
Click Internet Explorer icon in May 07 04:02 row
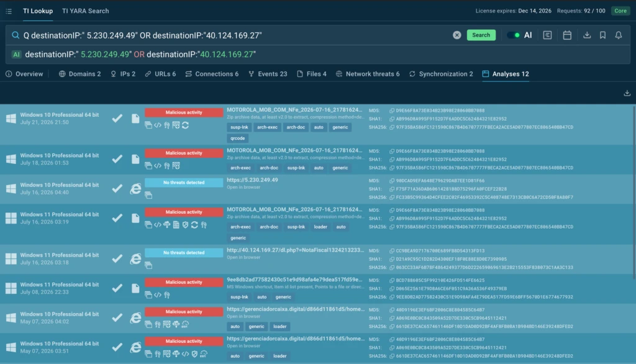[x=135, y=318]
